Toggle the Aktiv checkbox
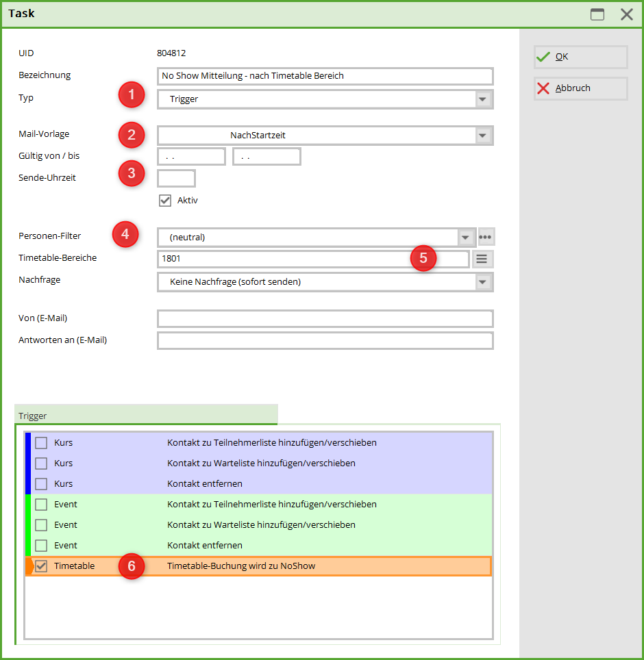 click(164, 201)
